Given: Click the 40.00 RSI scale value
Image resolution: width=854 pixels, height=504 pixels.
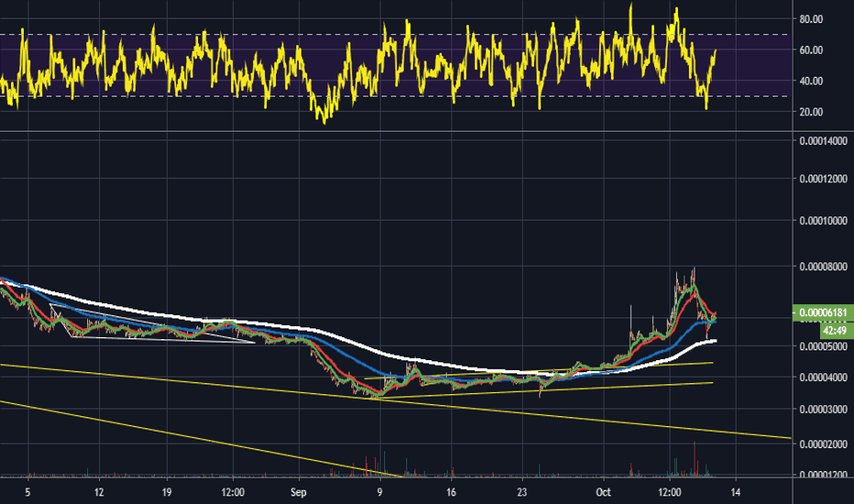Looking at the screenshot, I should [x=811, y=82].
